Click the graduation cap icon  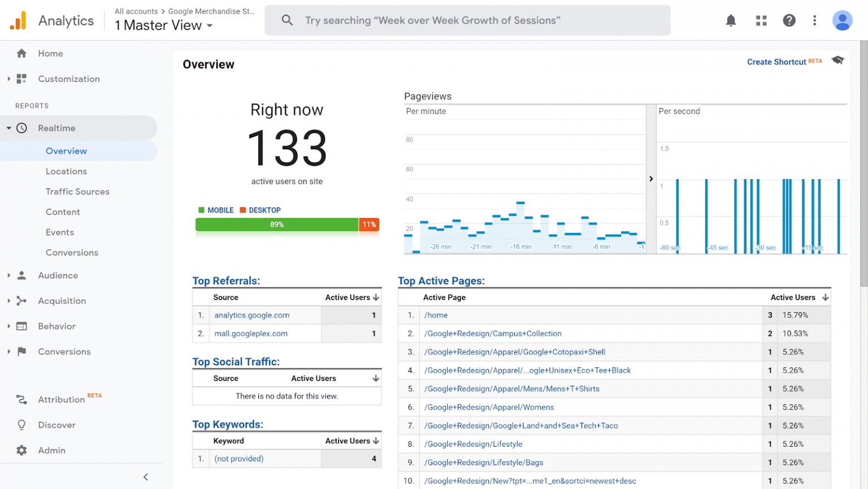coord(837,60)
